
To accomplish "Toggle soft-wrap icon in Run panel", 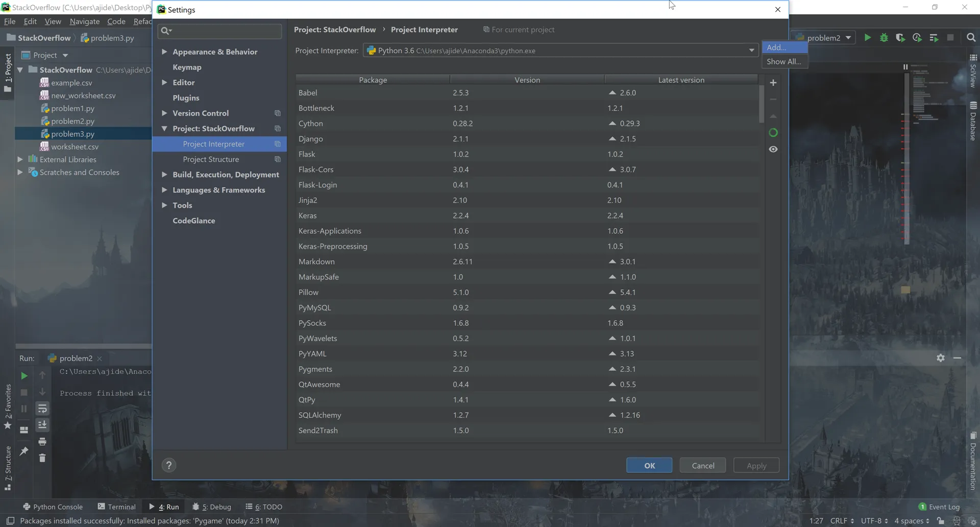I will pos(42,409).
